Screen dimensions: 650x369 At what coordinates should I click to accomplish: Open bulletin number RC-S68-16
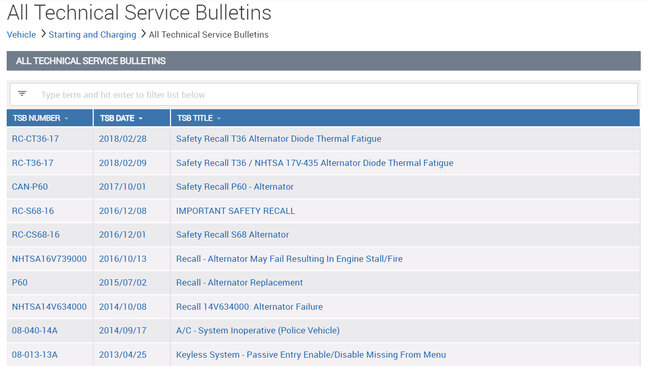33,211
